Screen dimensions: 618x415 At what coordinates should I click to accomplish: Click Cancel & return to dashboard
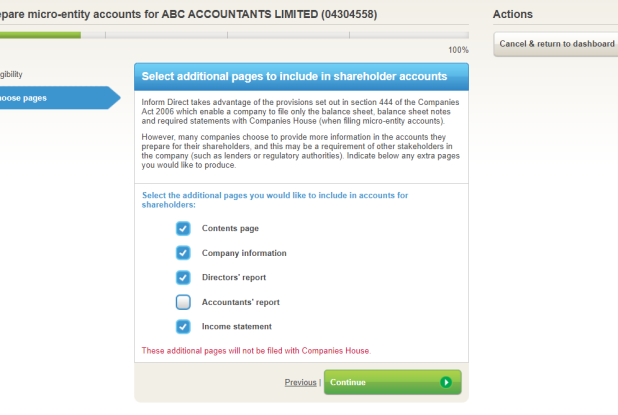pos(557,44)
